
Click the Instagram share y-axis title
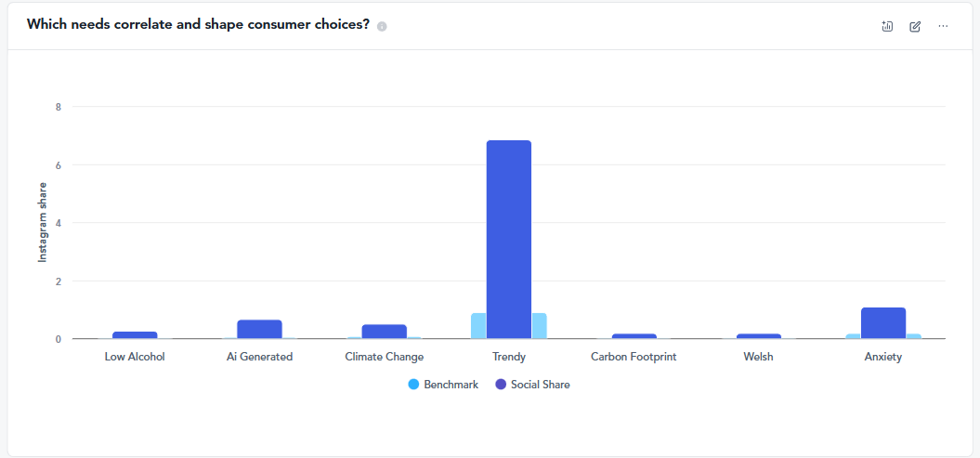pos(42,222)
